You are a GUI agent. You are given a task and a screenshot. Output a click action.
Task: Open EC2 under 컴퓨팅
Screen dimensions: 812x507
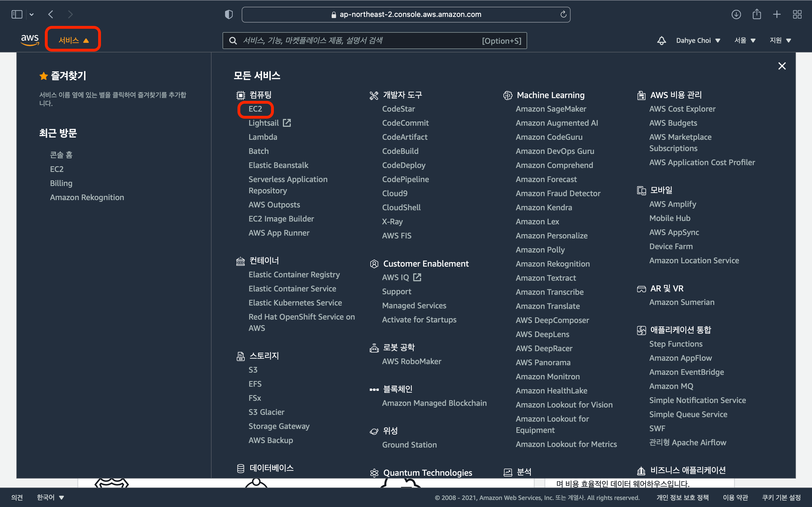pyautogui.click(x=255, y=109)
